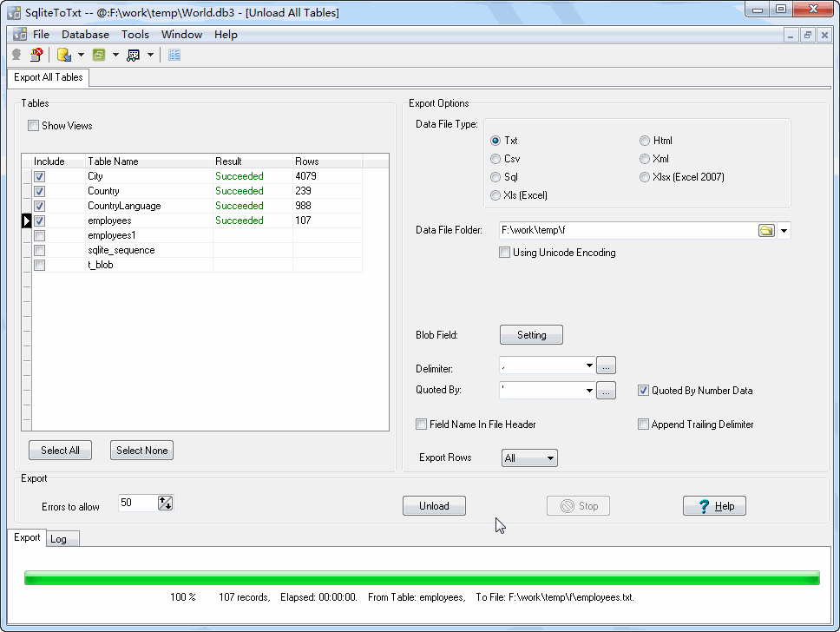840x632 pixels.
Task: Select the Csv file type radio button
Action: click(x=495, y=159)
